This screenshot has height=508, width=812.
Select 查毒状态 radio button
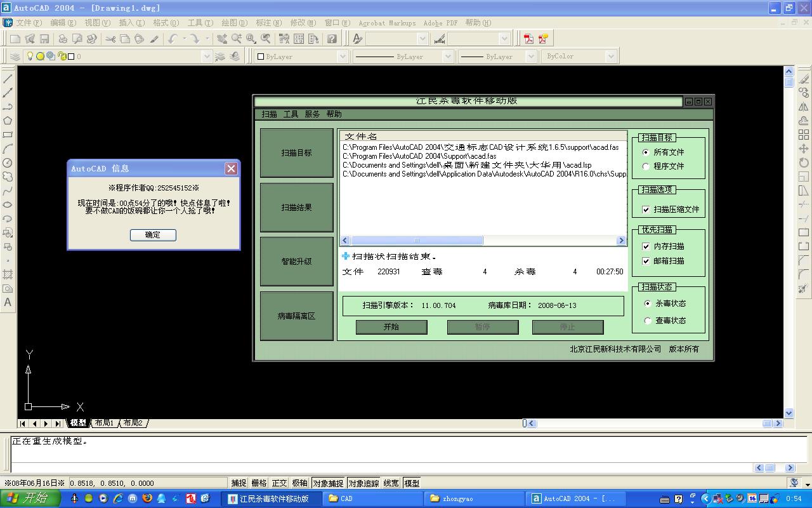click(x=647, y=321)
